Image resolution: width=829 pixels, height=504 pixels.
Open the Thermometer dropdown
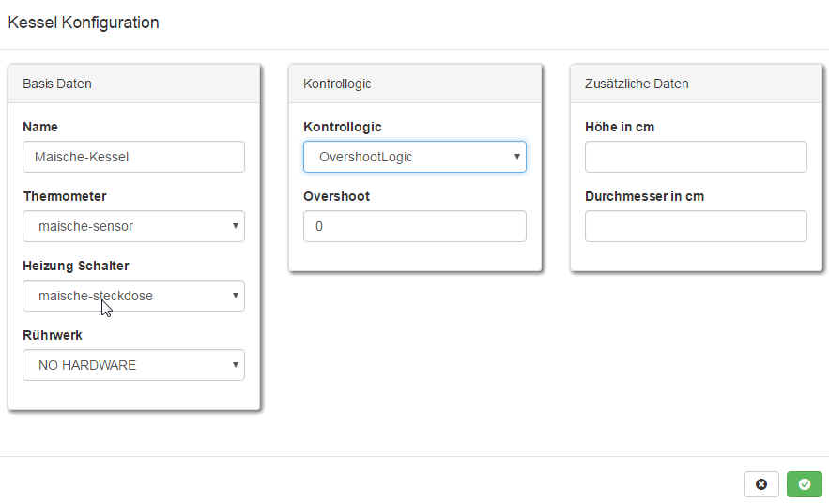[133, 226]
